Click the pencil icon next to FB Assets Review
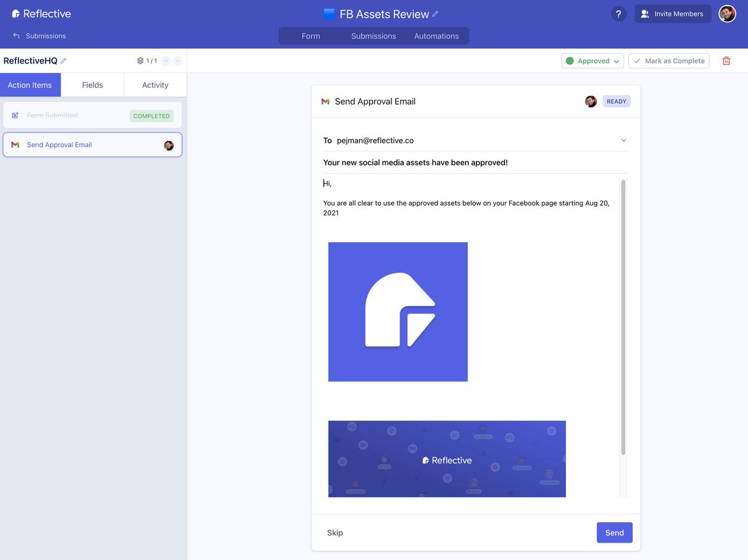This screenshot has height=560, width=748. [x=435, y=14]
